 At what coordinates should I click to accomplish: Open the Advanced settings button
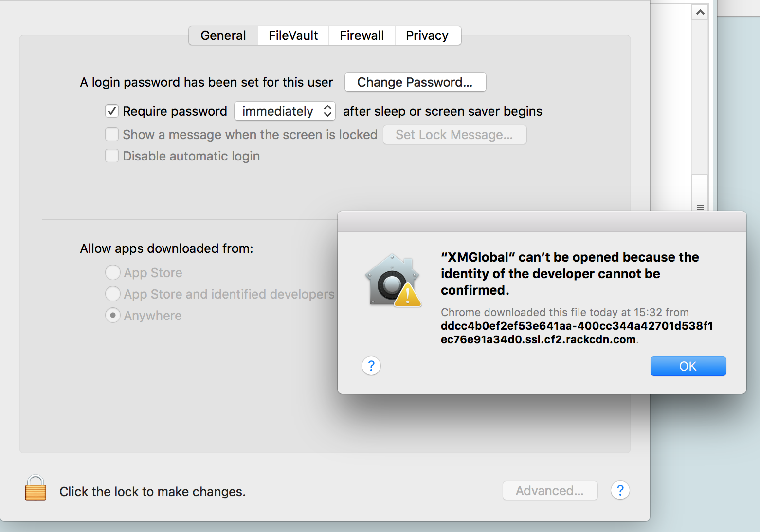tap(550, 491)
